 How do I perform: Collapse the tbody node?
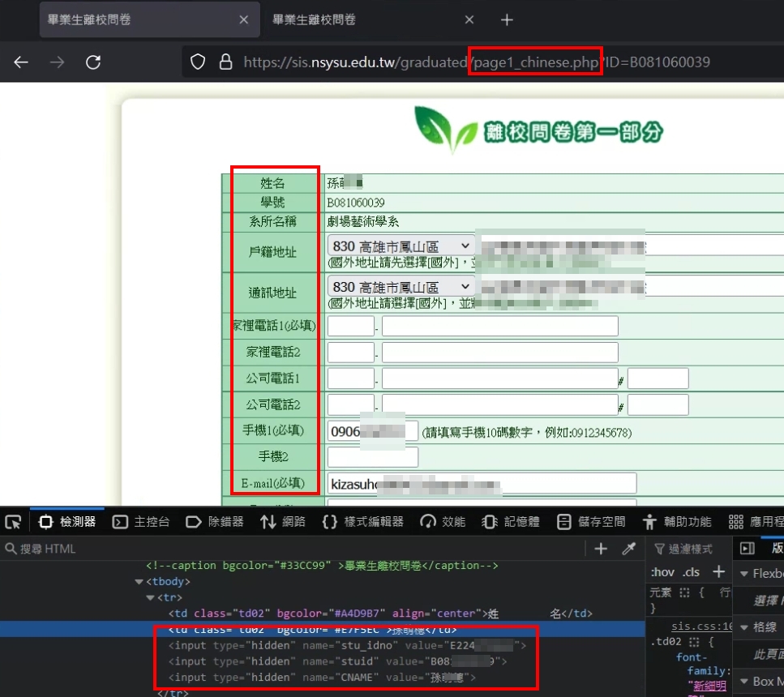139,582
